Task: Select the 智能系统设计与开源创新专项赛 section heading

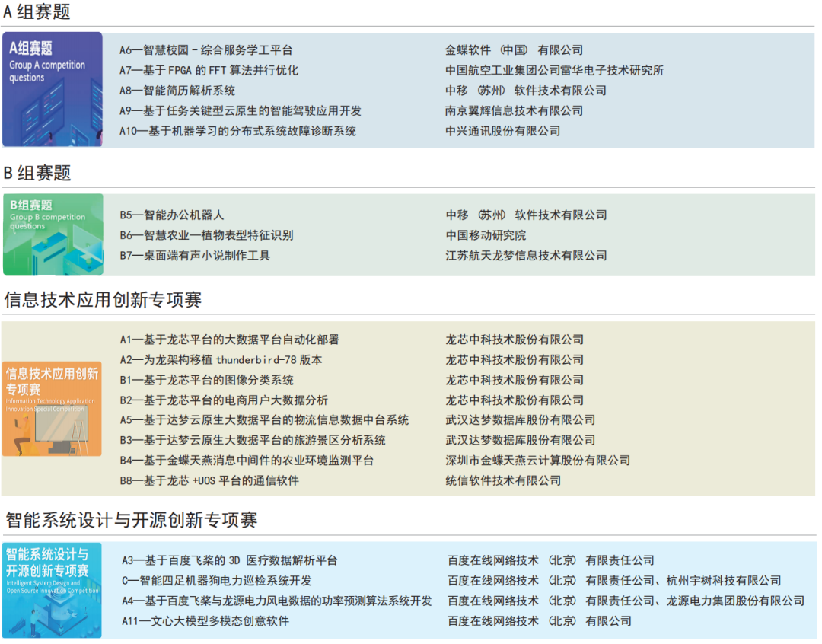Action: (x=131, y=520)
